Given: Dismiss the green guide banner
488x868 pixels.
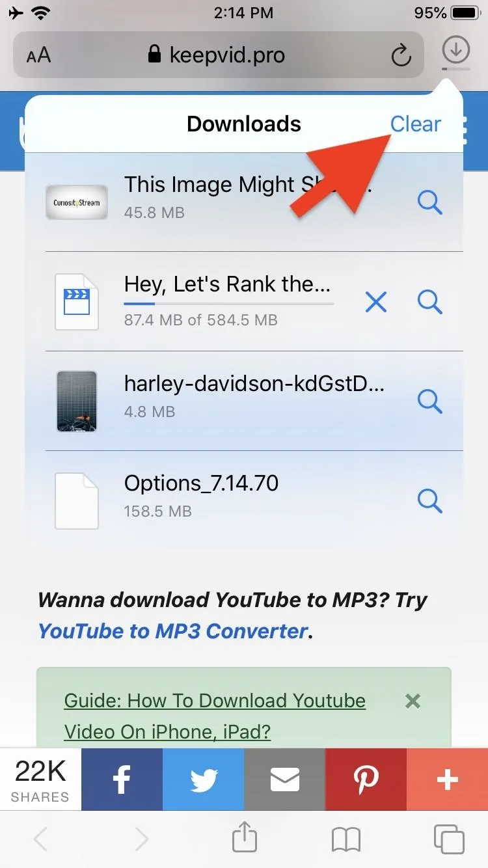Looking at the screenshot, I should click(413, 701).
